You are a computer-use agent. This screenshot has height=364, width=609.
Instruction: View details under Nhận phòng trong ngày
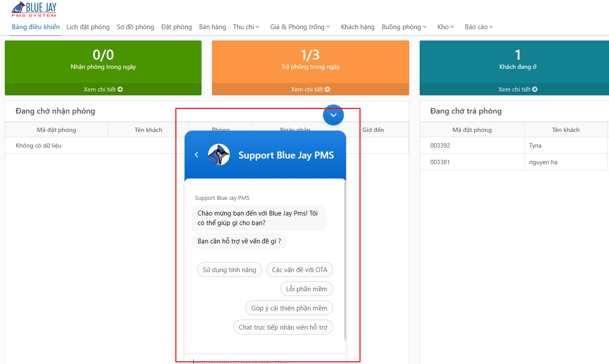click(103, 89)
